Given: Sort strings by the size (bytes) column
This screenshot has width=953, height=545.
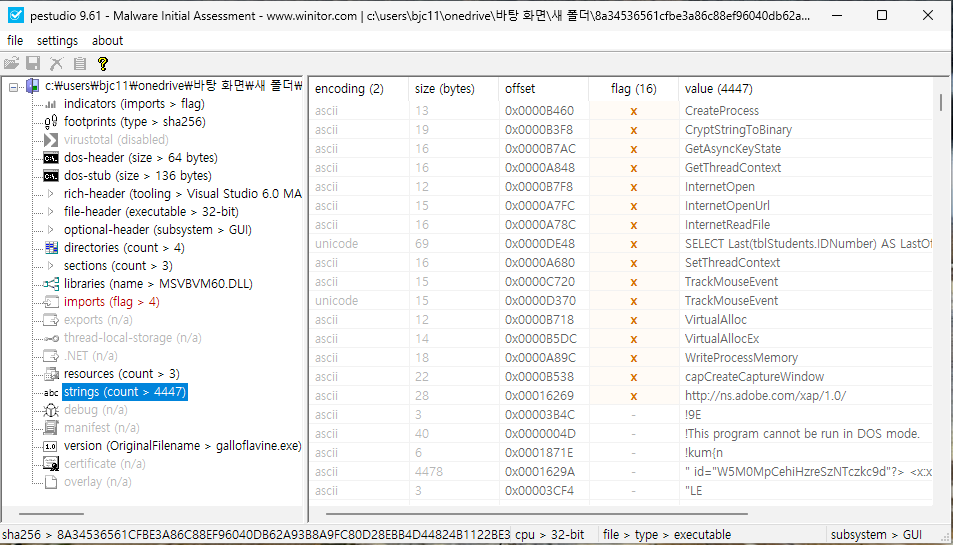Looking at the screenshot, I should point(444,89).
